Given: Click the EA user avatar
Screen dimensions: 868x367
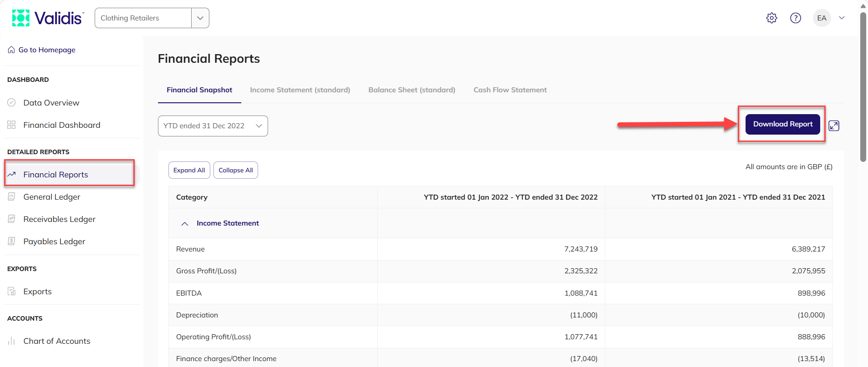Looking at the screenshot, I should pyautogui.click(x=822, y=18).
